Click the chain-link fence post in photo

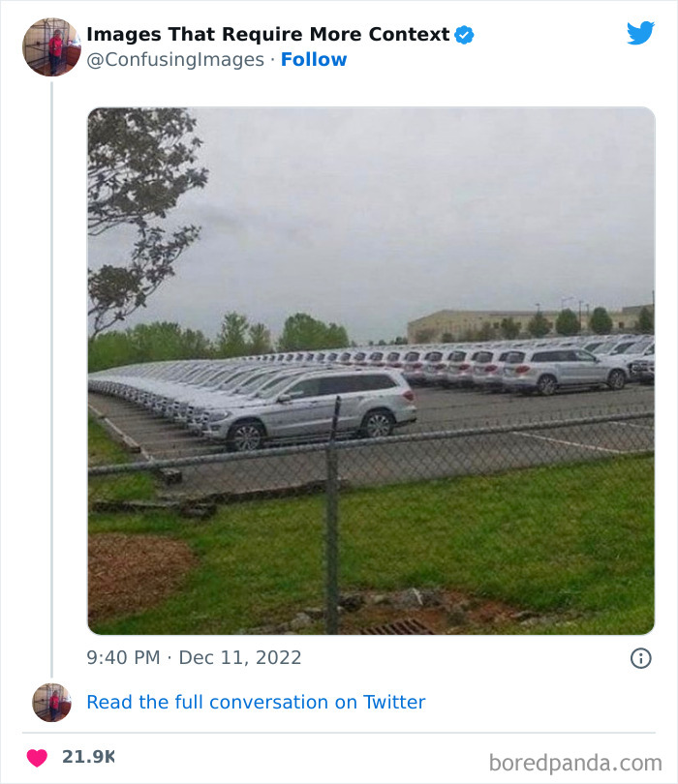(332, 515)
